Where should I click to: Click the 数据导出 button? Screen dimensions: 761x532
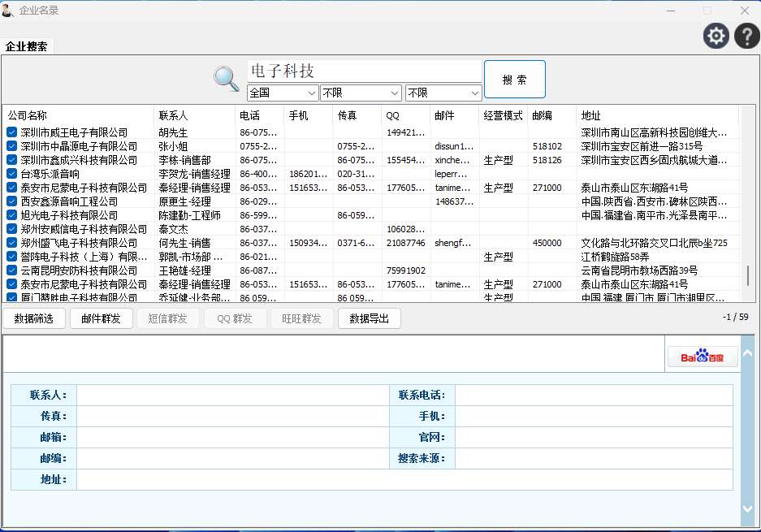coord(369,318)
